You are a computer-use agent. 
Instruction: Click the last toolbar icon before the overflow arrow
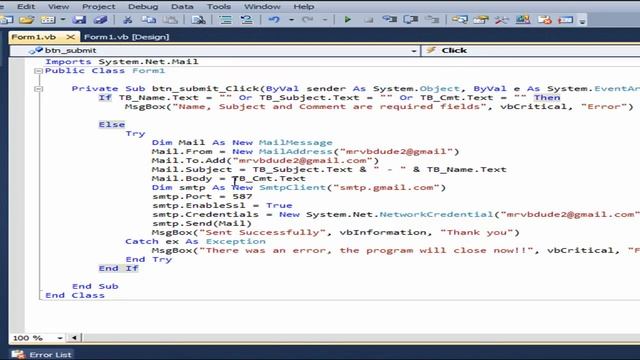[x=565, y=20]
